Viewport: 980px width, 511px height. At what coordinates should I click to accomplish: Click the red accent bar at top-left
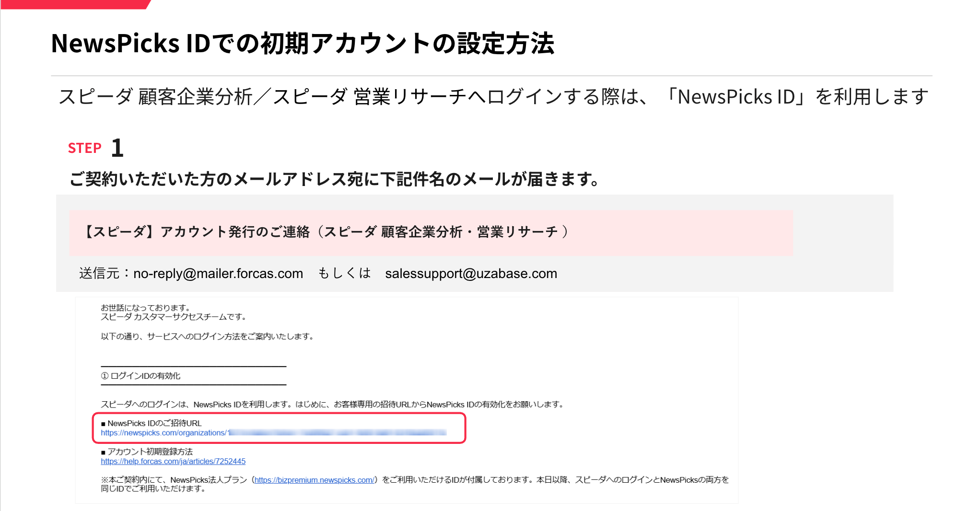74,4
